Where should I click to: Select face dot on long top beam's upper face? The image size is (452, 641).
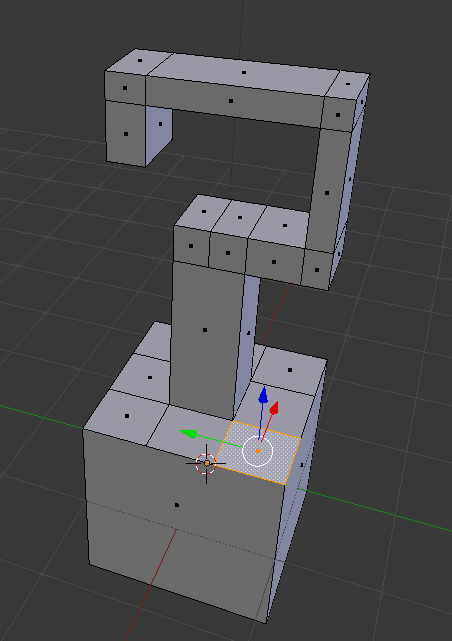(244, 73)
